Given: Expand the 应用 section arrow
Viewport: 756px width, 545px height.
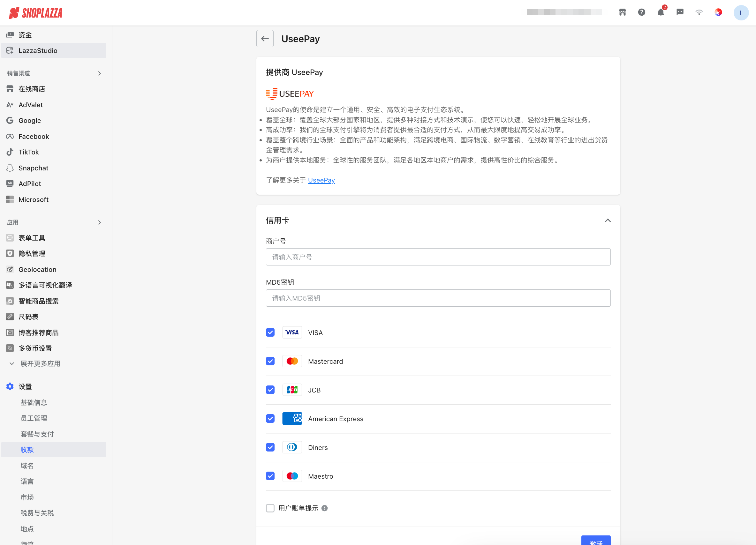Looking at the screenshot, I should [x=99, y=222].
